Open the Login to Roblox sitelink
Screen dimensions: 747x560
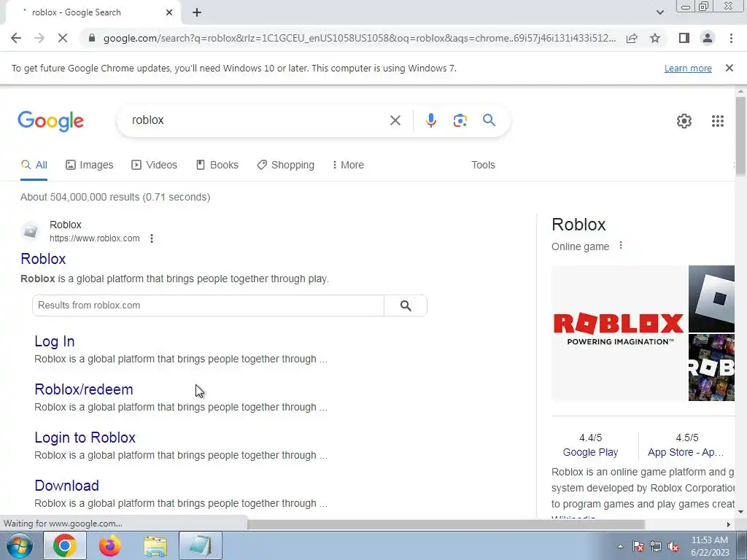(85, 437)
